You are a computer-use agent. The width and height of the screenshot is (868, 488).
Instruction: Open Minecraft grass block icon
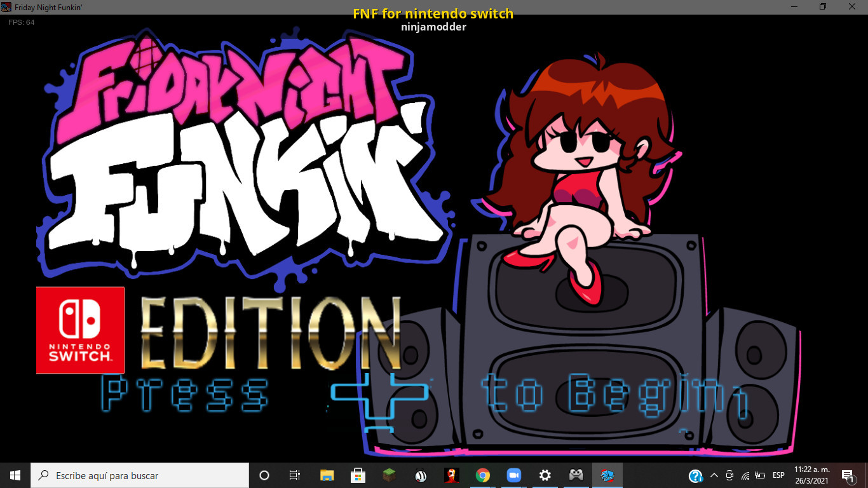tap(389, 475)
